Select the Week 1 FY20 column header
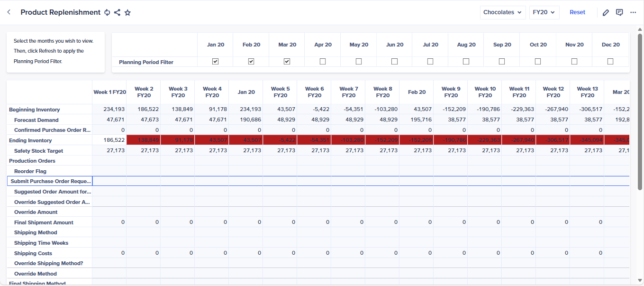 click(109, 92)
